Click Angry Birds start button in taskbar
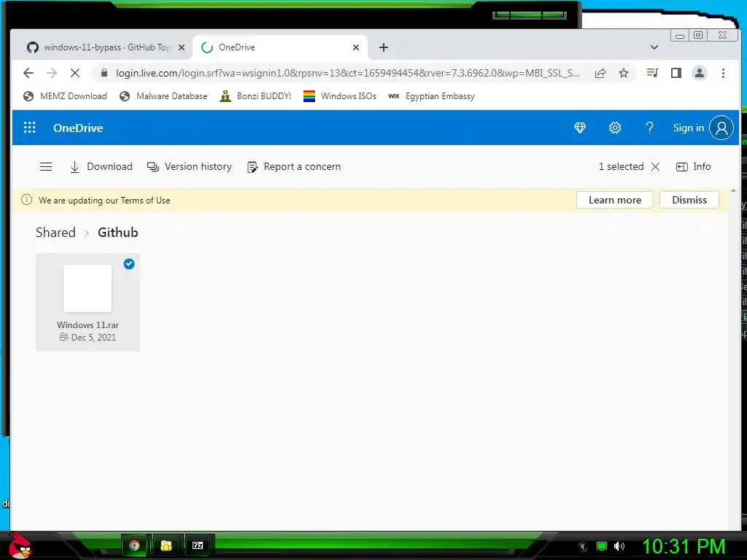The width and height of the screenshot is (747, 560). tap(20, 545)
